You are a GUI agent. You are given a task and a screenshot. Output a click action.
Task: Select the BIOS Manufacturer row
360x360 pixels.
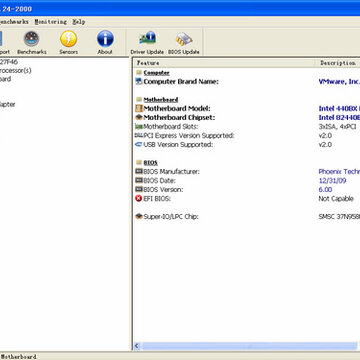(x=247, y=171)
